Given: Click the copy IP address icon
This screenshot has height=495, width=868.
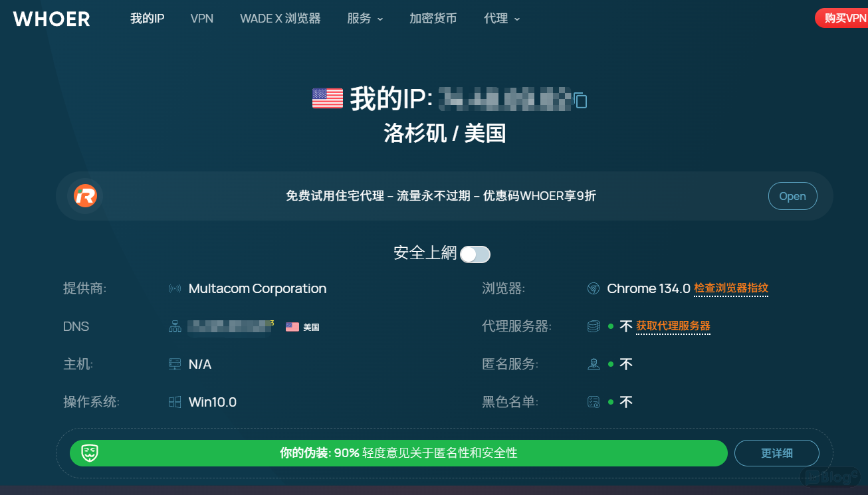Looking at the screenshot, I should point(580,100).
